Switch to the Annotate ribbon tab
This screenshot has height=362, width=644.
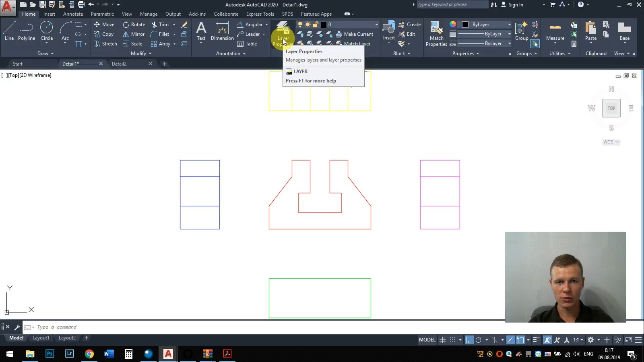pos(73,14)
